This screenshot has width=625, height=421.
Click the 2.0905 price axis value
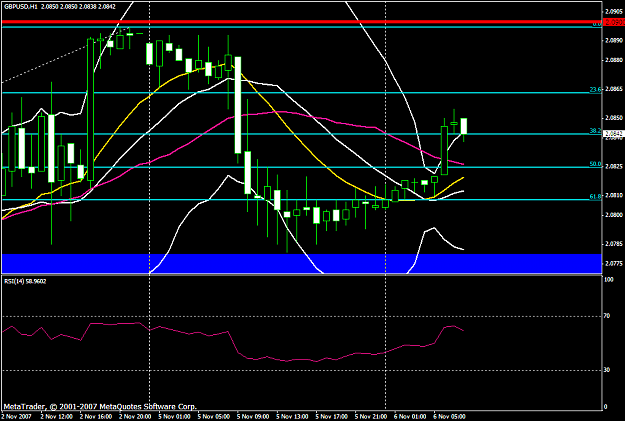click(x=614, y=11)
